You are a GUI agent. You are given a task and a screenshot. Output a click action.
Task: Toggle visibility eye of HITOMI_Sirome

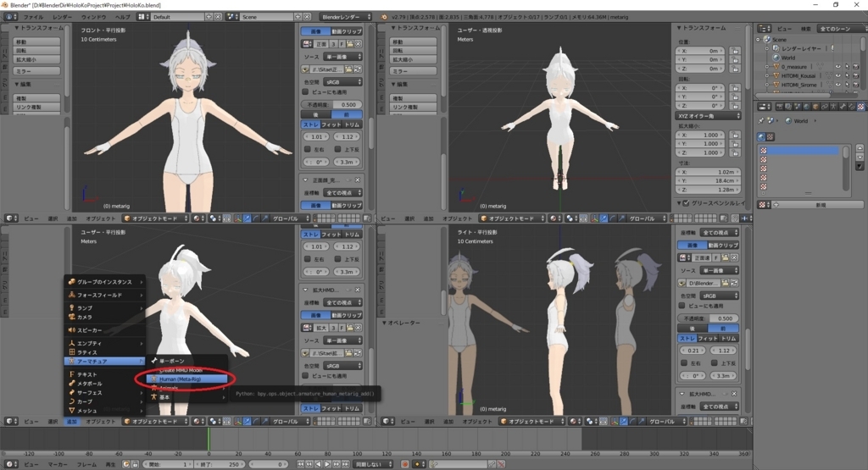tap(837, 85)
